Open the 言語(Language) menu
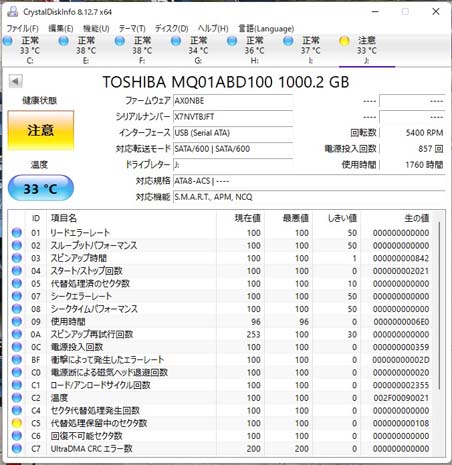The image size is (452, 465). 266,29
